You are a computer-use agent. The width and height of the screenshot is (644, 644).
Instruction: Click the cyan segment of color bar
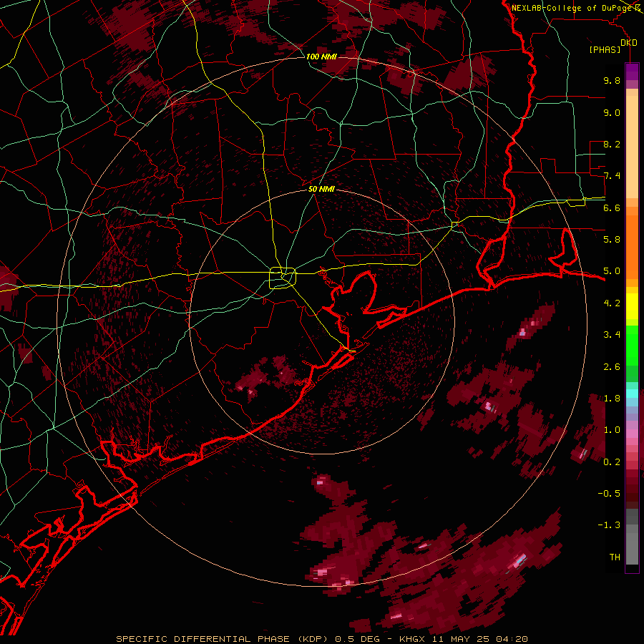[632, 393]
